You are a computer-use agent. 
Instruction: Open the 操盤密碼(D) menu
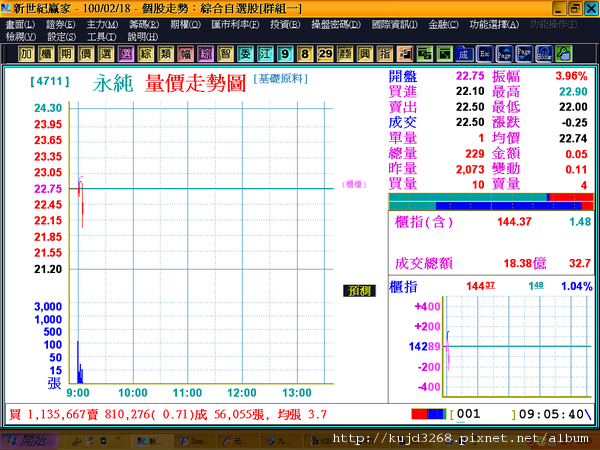click(336, 25)
